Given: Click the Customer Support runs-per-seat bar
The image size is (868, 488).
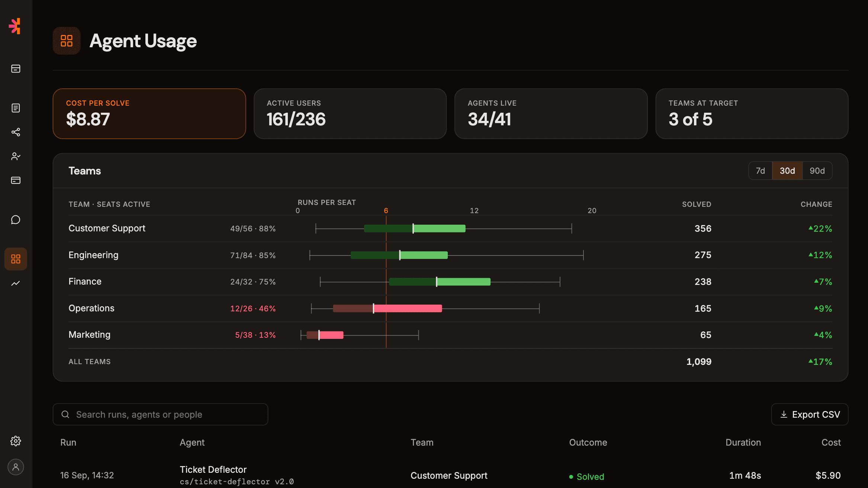Looking at the screenshot, I should 415,228.
